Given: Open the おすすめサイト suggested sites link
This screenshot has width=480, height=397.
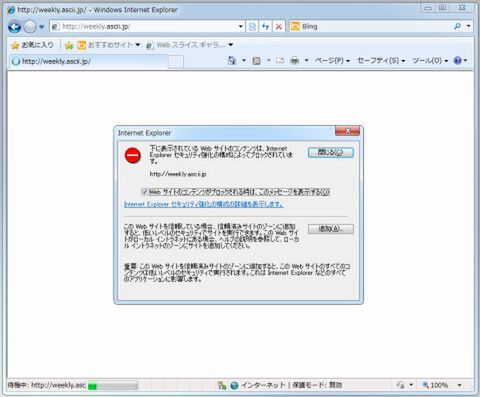Looking at the screenshot, I should (110, 45).
